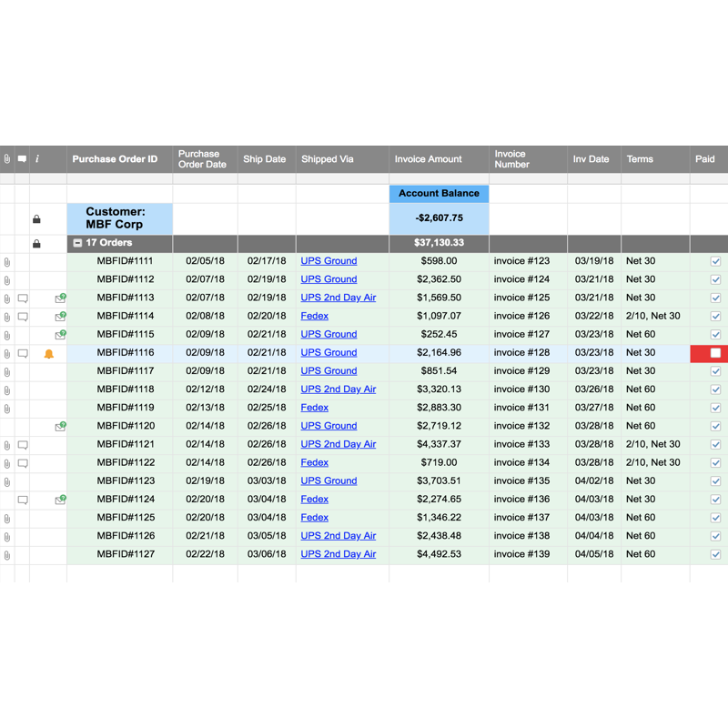Check the Paid box for invoice #128
The height and width of the screenshot is (728, 728).
(715, 353)
